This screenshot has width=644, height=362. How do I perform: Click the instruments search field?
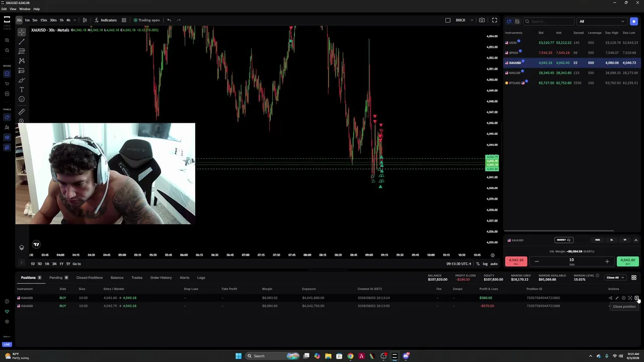coord(548,21)
